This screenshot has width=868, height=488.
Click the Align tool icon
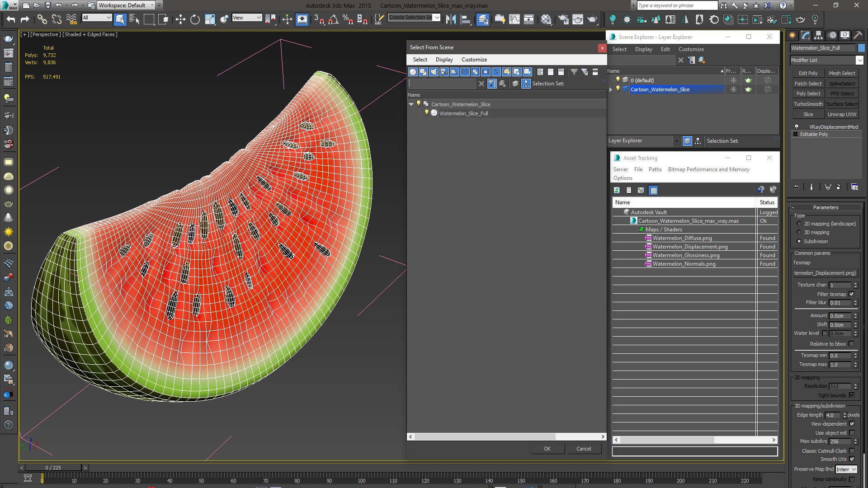[465, 19]
